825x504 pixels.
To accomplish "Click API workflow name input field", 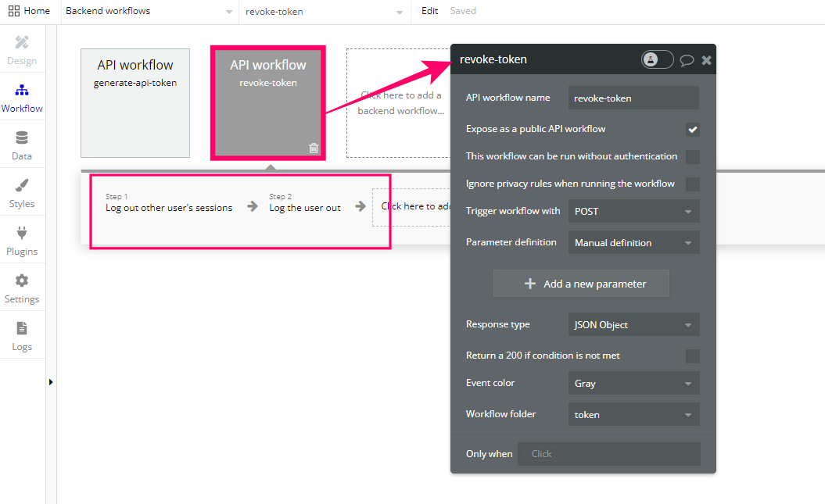I will [633, 98].
